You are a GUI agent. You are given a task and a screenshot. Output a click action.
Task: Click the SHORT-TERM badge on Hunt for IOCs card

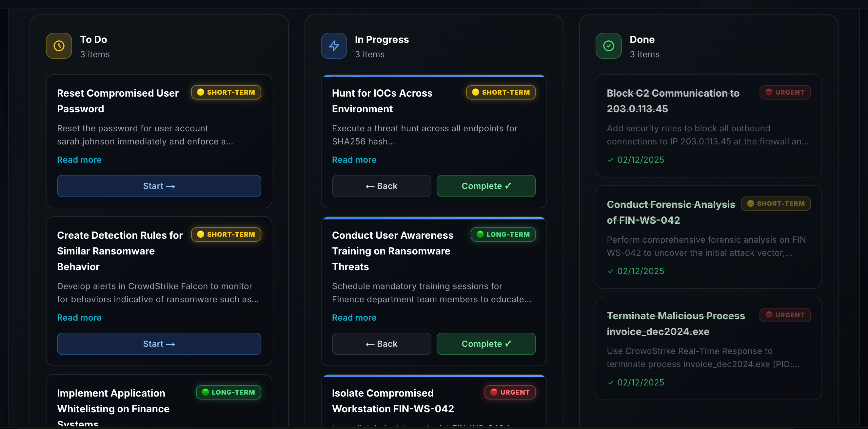click(501, 92)
